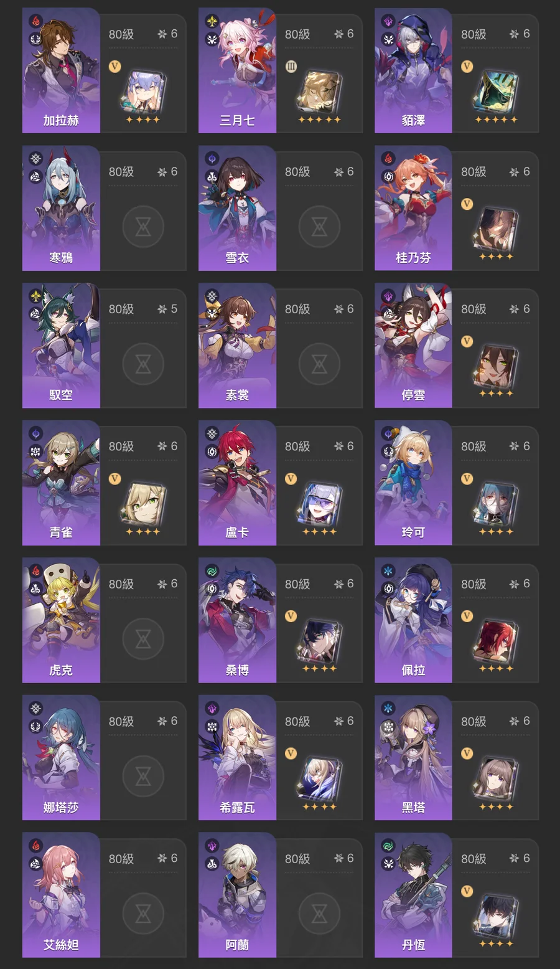Click 馭空's eidolon level 5 indicator

coord(167,309)
